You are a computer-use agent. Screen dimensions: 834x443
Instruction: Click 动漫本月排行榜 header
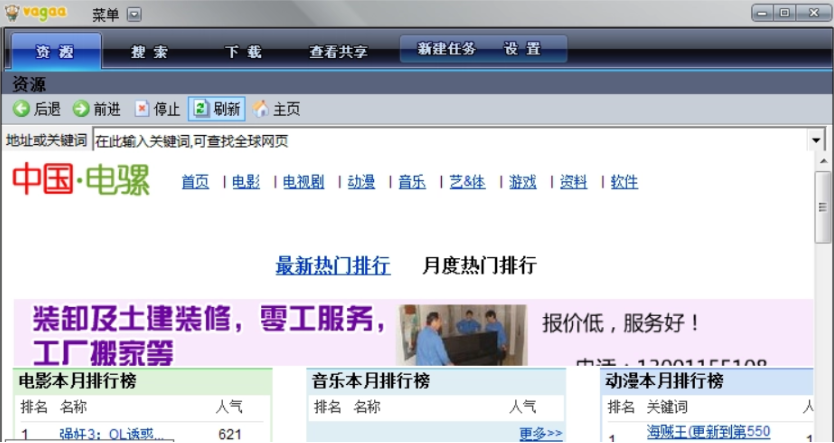(664, 381)
